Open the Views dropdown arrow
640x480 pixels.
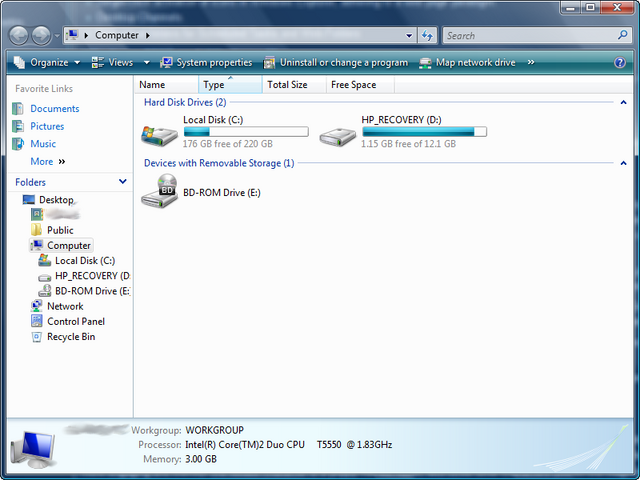pos(147,62)
